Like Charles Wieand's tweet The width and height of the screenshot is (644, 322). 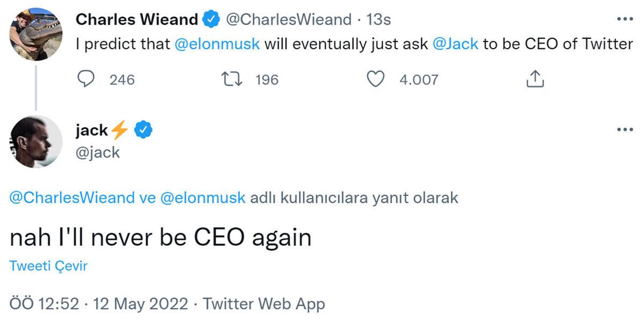coord(376,79)
